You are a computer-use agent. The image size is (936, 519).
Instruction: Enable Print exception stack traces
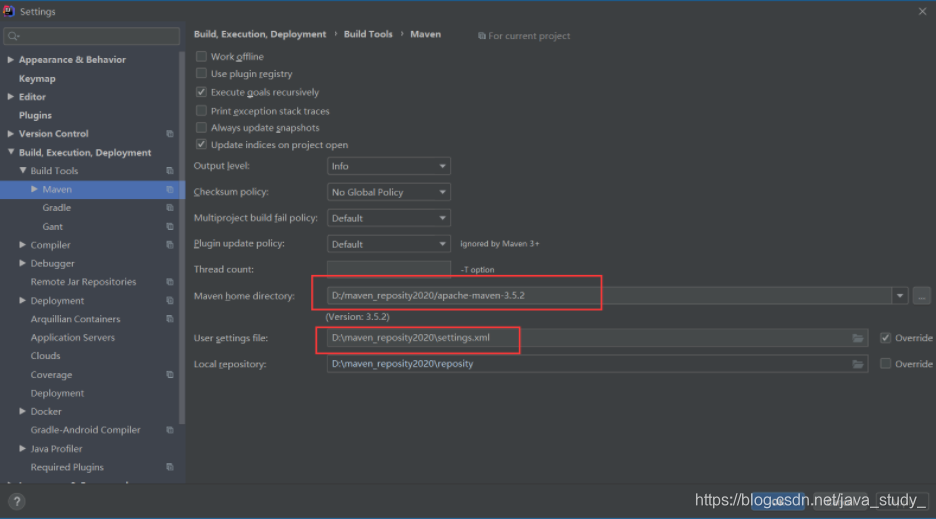(201, 110)
